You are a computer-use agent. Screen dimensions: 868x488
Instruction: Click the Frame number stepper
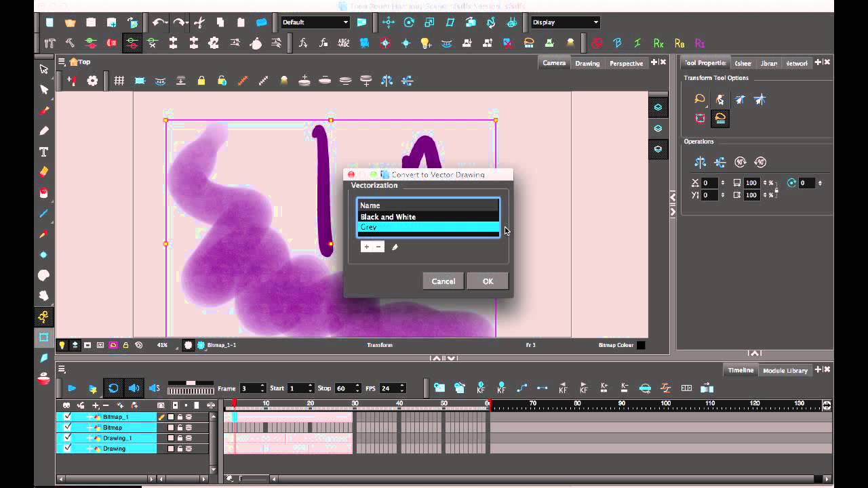click(262, 388)
